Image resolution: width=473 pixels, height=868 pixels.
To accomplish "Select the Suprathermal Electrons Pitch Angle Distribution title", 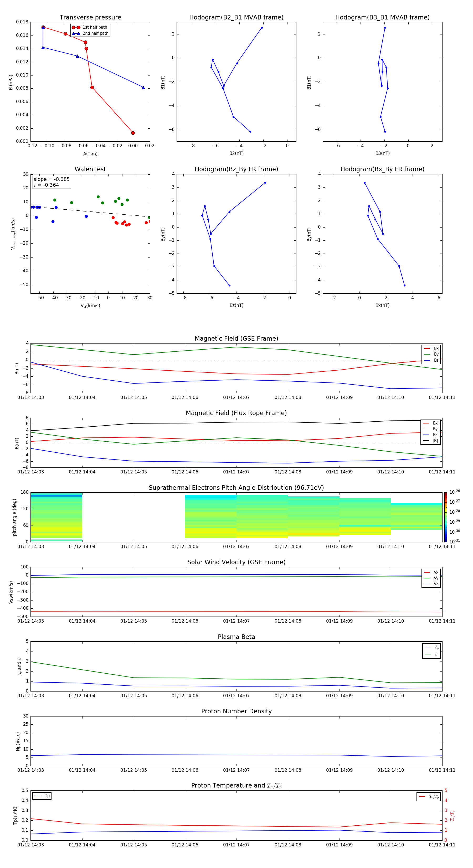I will tap(236, 488).
